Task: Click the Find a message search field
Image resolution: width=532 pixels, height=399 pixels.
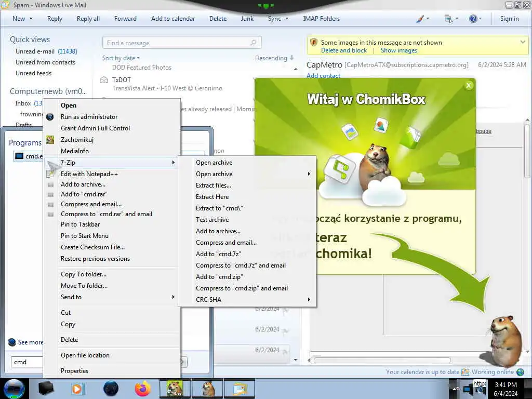Action: click(182, 43)
